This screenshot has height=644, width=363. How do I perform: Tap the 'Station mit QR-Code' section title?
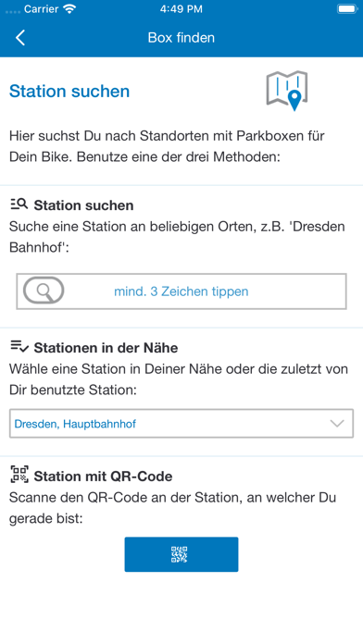point(103,477)
